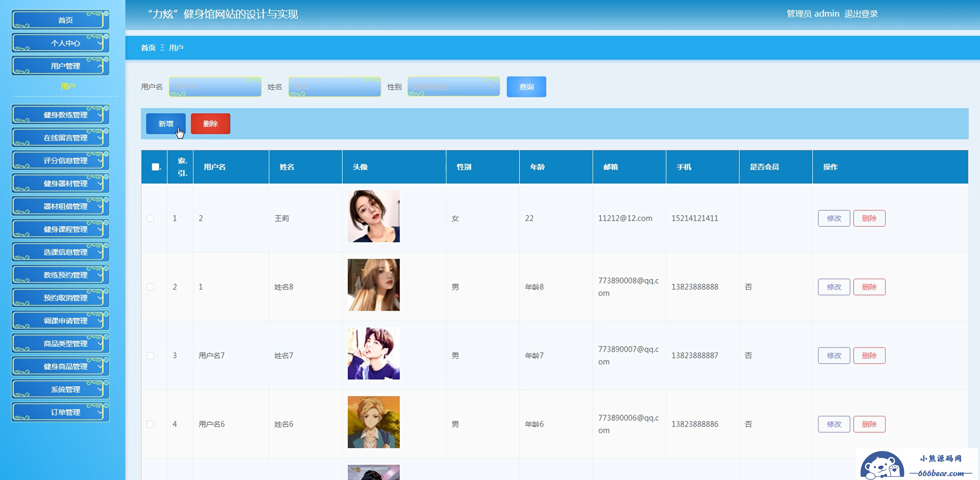Expand 健身教练管理 menu
The height and width of the screenshot is (480, 980).
click(x=60, y=115)
